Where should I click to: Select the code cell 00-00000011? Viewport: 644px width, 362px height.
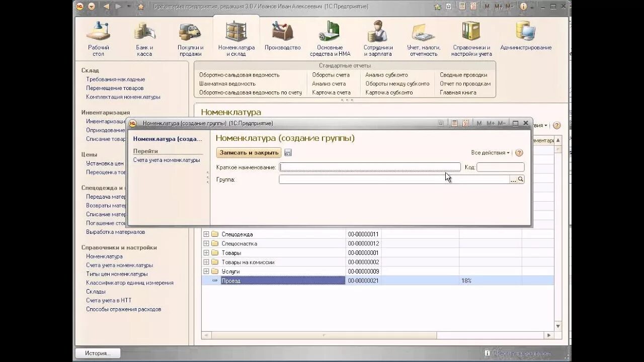364,234
